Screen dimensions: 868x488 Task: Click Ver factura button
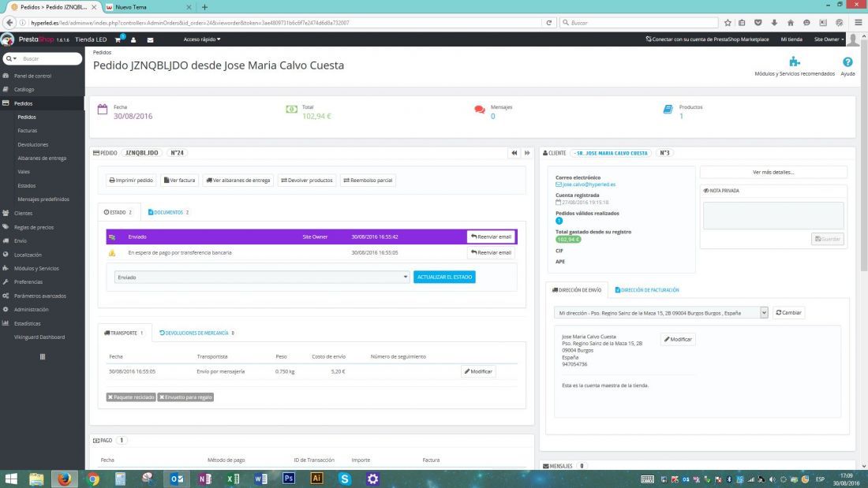[179, 181]
